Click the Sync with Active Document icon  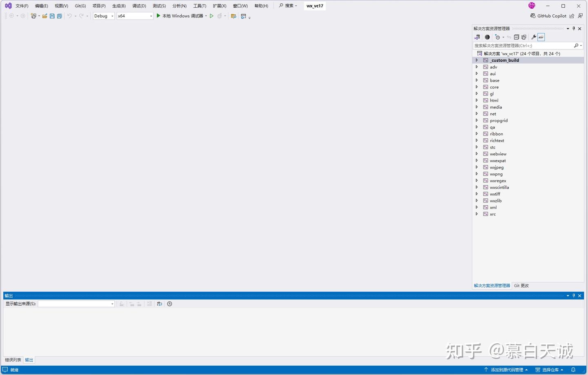coord(509,37)
